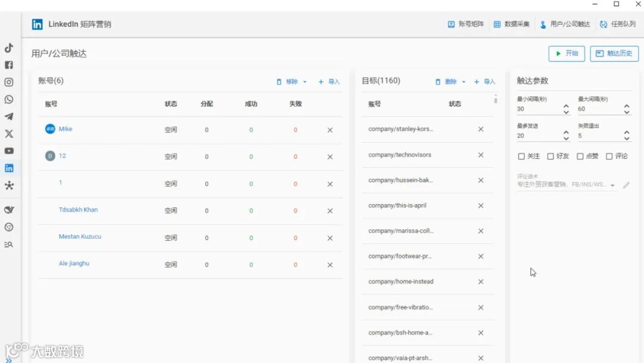The width and height of the screenshot is (644, 363).
Task: Enable the 评论 (comment) checkbox
Action: (x=609, y=156)
